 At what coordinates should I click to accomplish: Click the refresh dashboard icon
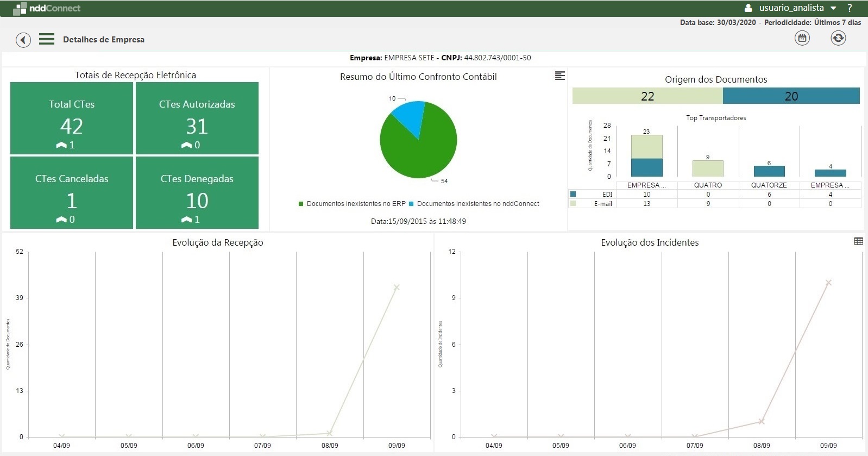[838, 38]
